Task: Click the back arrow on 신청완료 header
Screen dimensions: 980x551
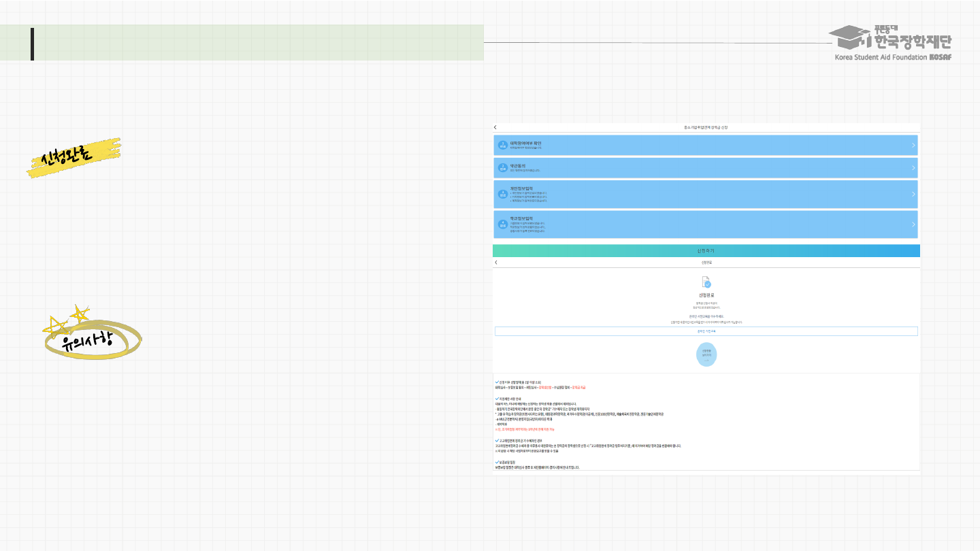Action: coord(496,262)
